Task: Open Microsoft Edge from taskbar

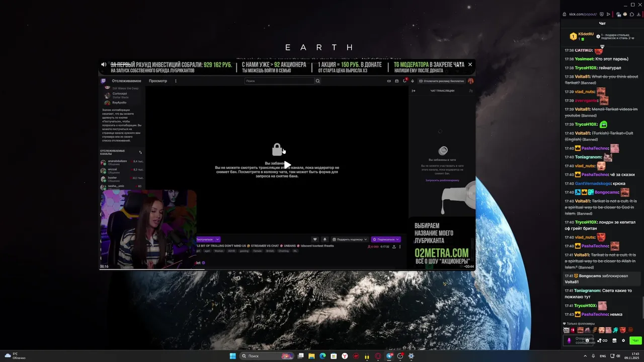Action: (323, 356)
